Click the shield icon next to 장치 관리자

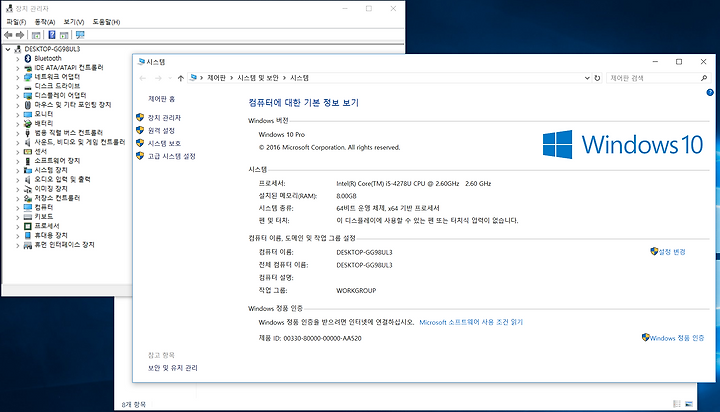tap(140, 118)
